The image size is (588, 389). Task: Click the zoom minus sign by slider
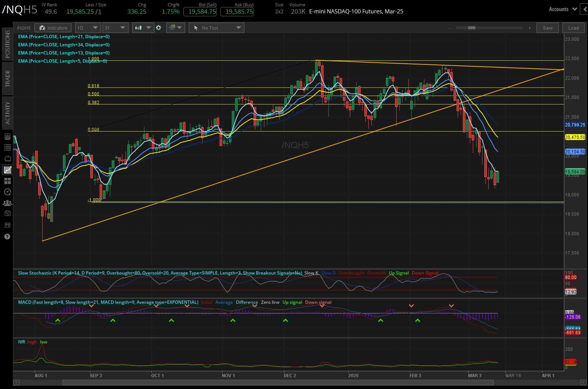[x=450, y=28]
